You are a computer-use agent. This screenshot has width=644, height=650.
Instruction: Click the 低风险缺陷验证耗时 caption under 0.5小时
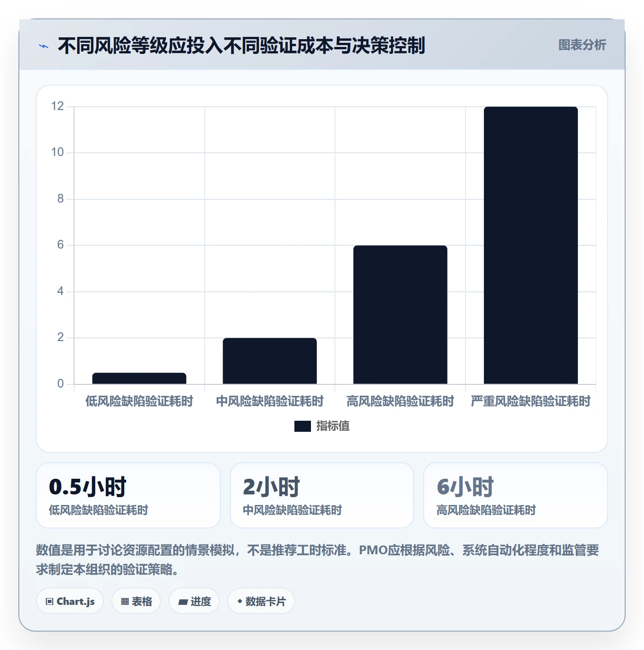98,510
